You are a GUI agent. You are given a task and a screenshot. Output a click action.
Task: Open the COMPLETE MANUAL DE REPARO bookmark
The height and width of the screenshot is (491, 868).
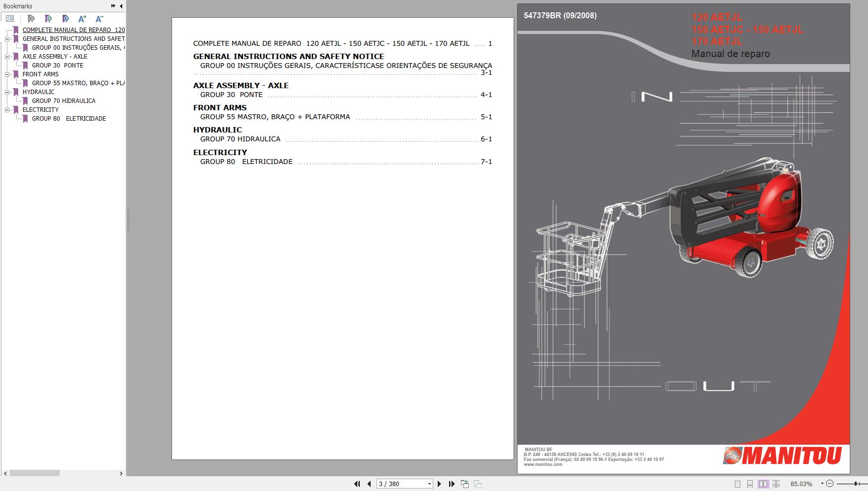(x=72, y=30)
